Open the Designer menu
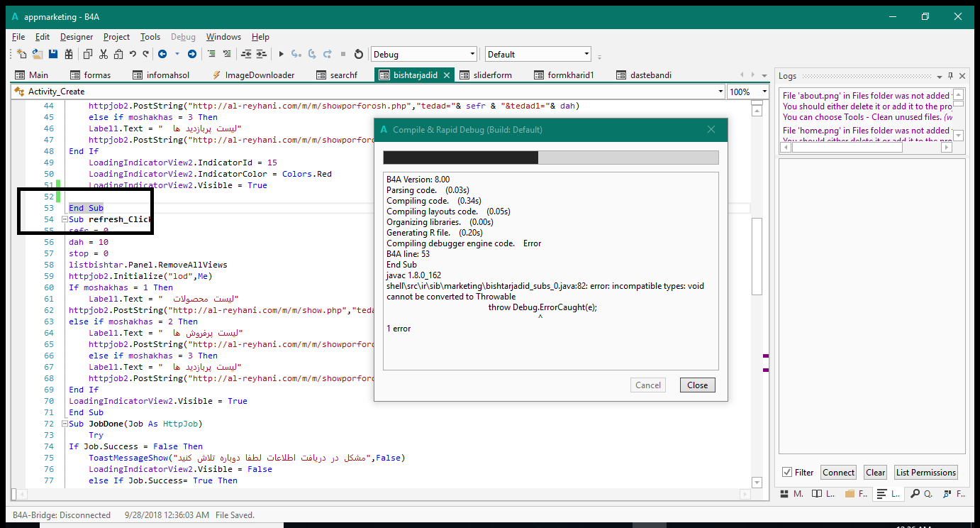 (x=76, y=37)
